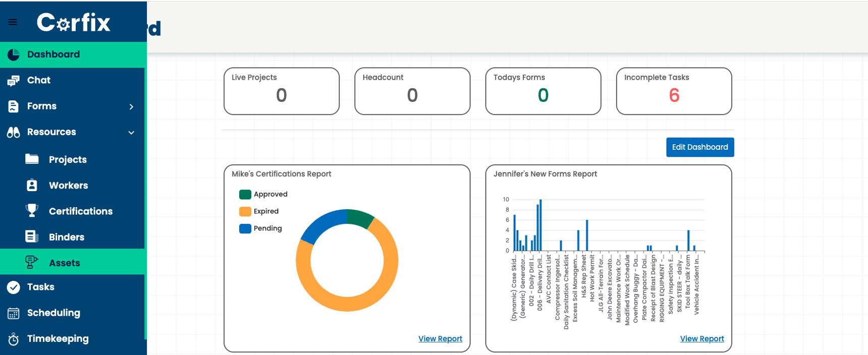868x355 pixels.
Task: Click the Projects folder icon
Action: click(x=32, y=159)
